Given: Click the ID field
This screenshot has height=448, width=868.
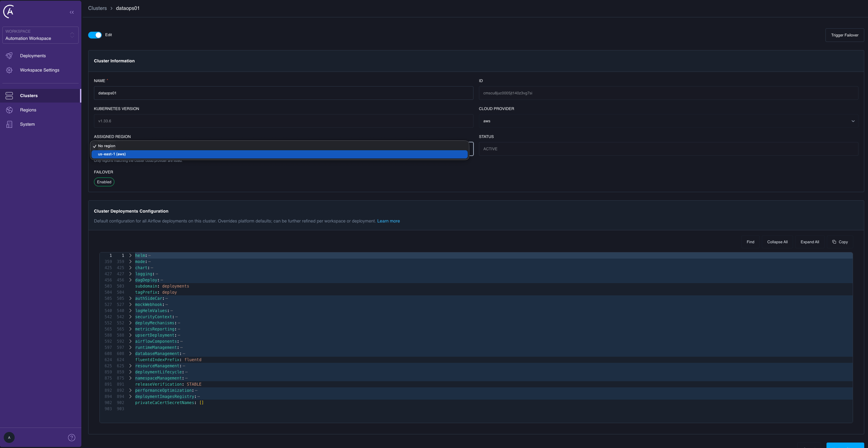Looking at the screenshot, I should (x=669, y=93).
